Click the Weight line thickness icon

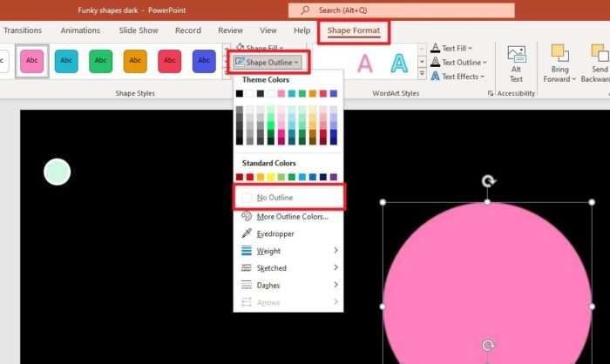click(x=247, y=251)
